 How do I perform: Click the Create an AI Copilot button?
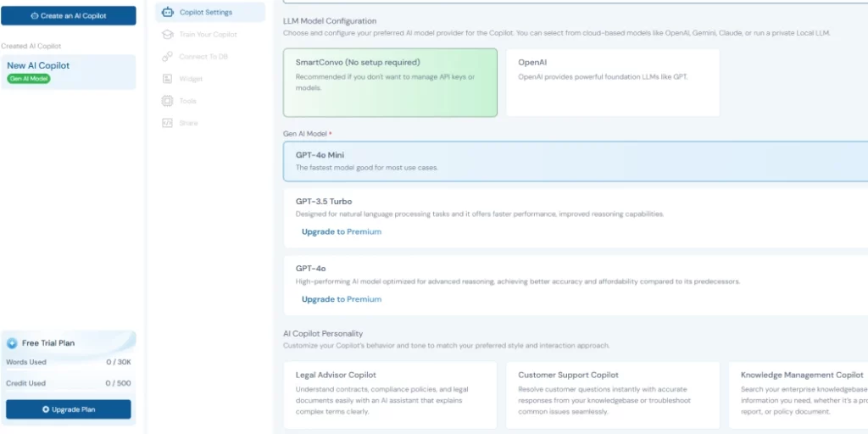pos(68,16)
